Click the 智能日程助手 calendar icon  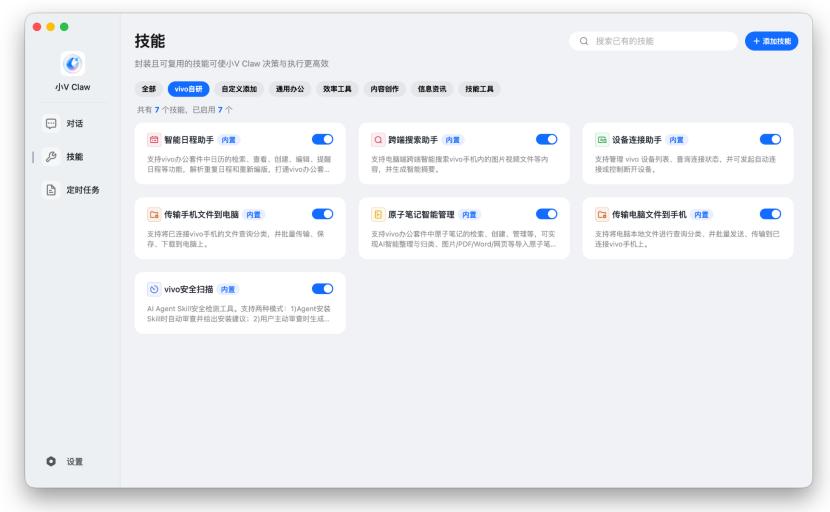pyautogui.click(x=154, y=140)
